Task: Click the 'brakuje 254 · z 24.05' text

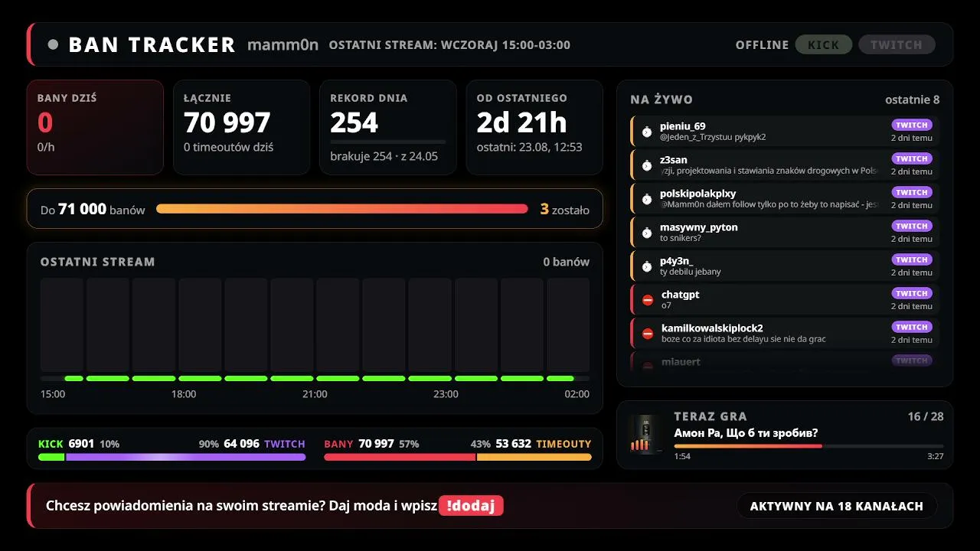Action: point(384,156)
